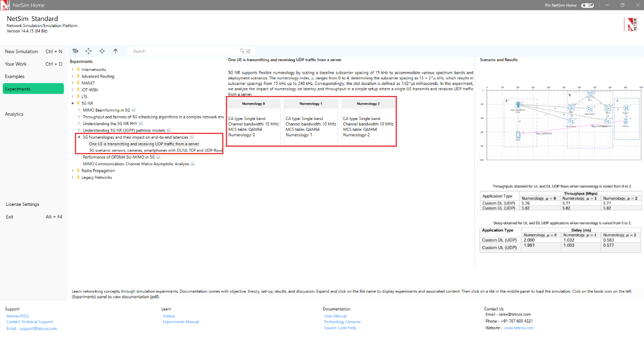The height and width of the screenshot is (337, 644).
Task: Click the search magnifier icon
Action: [242, 51]
